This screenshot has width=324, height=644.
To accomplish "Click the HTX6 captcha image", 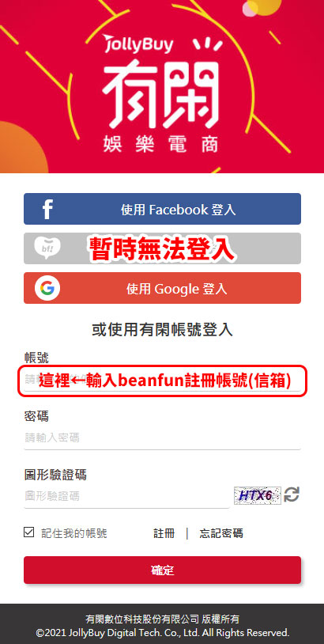I will pos(258,495).
